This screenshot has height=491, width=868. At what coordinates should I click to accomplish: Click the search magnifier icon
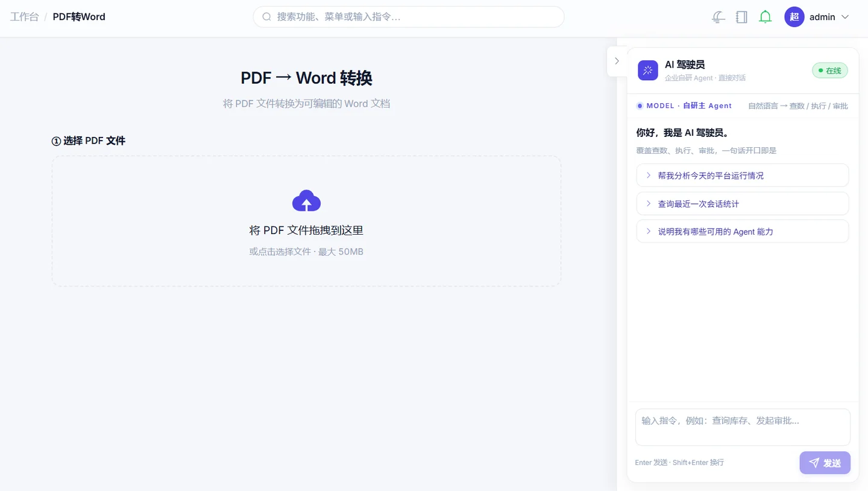click(x=266, y=17)
